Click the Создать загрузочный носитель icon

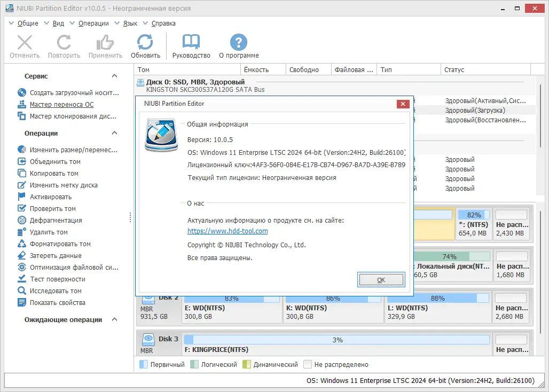point(22,93)
